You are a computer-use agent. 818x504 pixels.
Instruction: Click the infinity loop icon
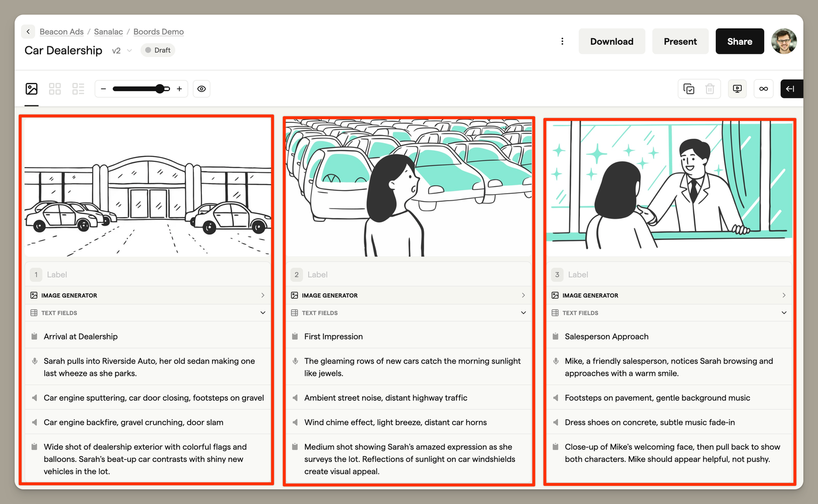764,89
